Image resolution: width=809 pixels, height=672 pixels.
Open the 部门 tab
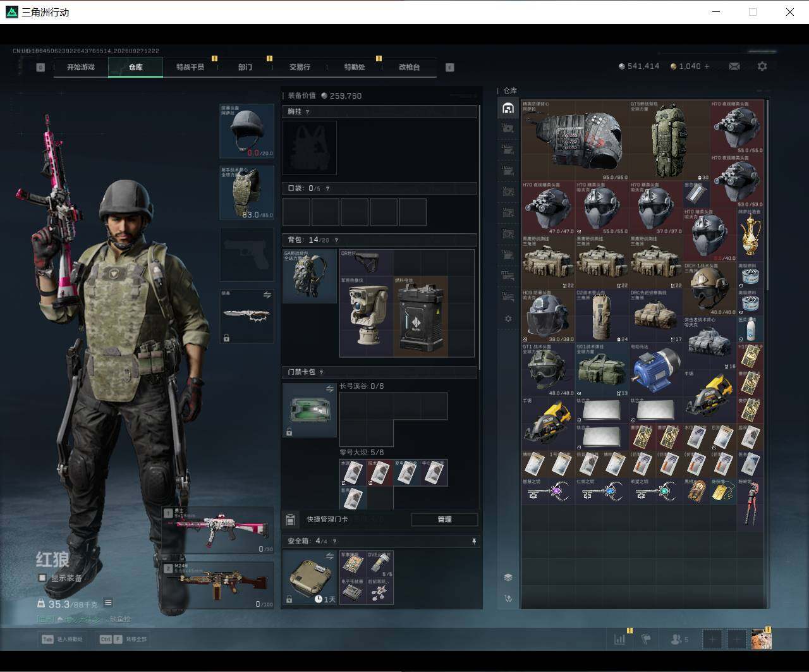click(245, 67)
